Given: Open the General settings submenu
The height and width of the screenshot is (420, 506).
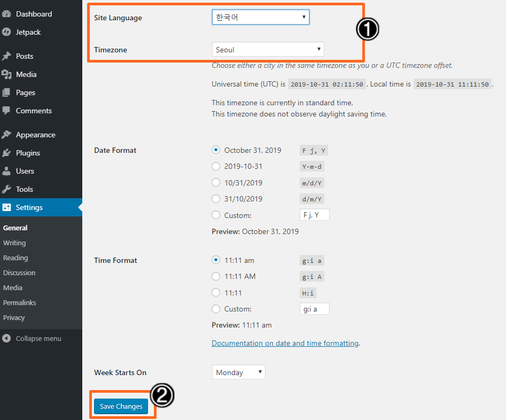Looking at the screenshot, I should tap(15, 228).
